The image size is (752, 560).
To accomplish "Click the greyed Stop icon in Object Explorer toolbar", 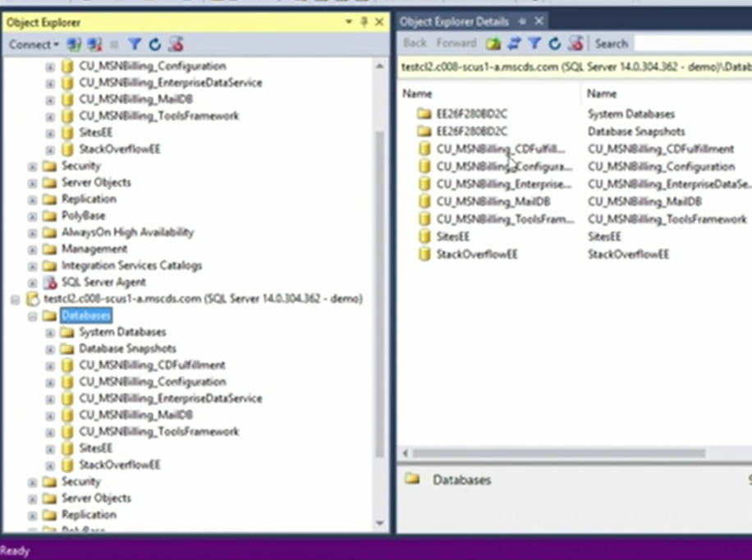I will [x=114, y=44].
